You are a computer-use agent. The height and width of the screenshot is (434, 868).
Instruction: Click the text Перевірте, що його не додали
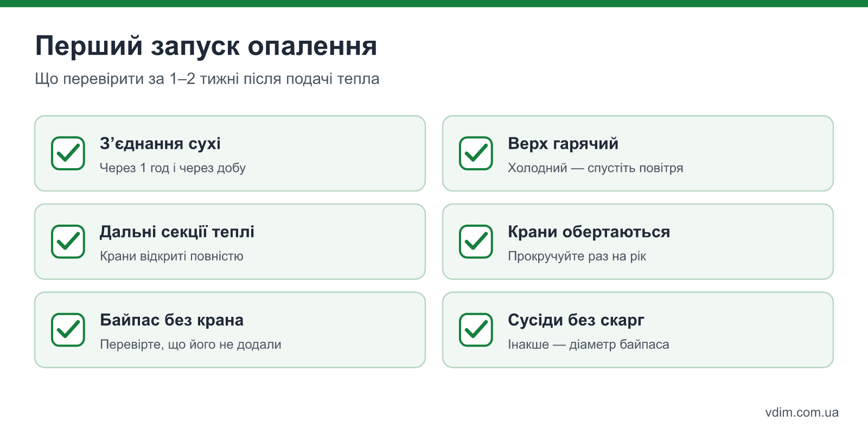point(190,344)
